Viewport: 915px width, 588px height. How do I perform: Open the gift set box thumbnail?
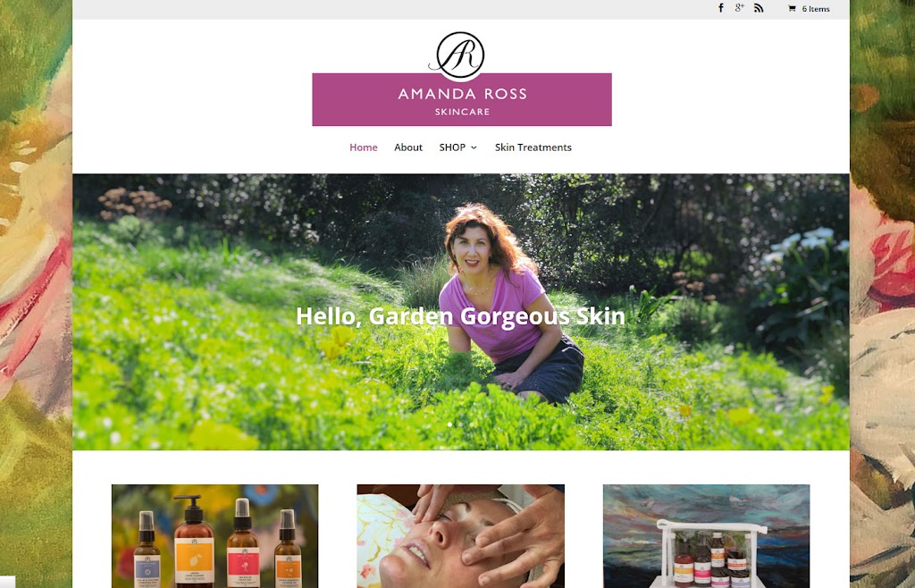point(706,536)
